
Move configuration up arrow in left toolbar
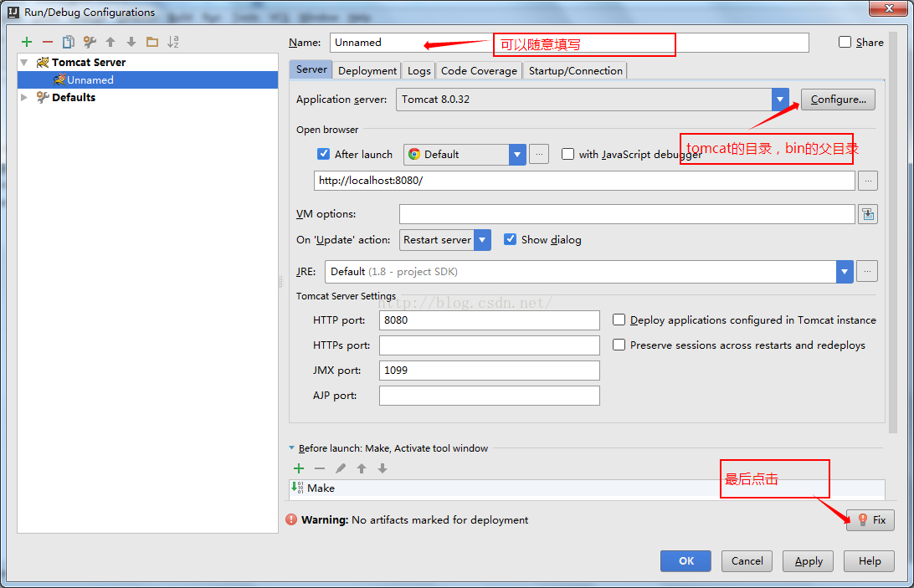[x=110, y=42]
